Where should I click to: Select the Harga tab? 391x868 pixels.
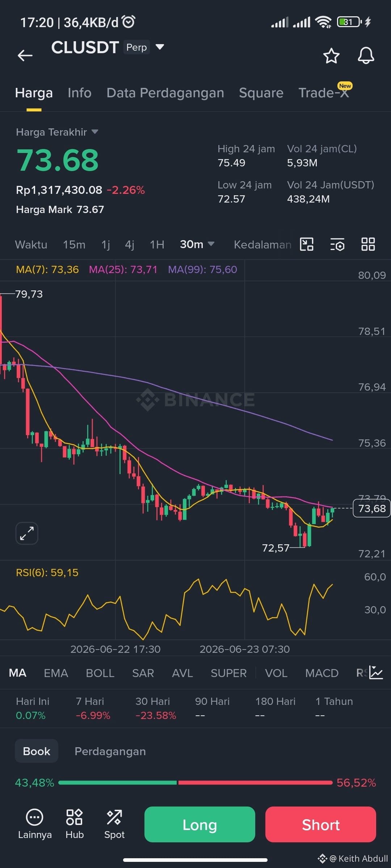click(x=34, y=93)
